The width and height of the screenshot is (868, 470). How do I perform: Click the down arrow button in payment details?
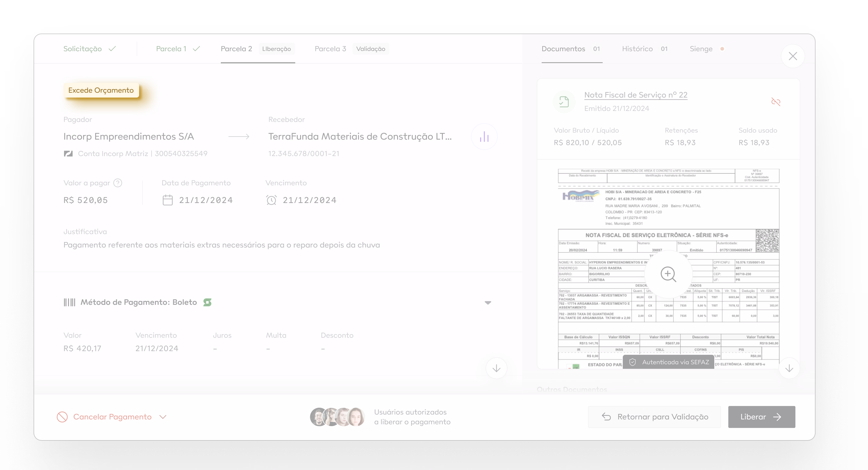(x=496, y=369)
